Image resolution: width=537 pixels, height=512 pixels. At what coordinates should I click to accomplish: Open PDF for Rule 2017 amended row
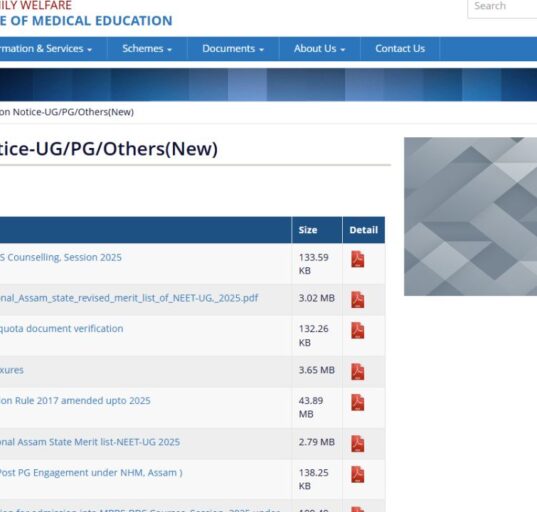[x=358, y=402]
